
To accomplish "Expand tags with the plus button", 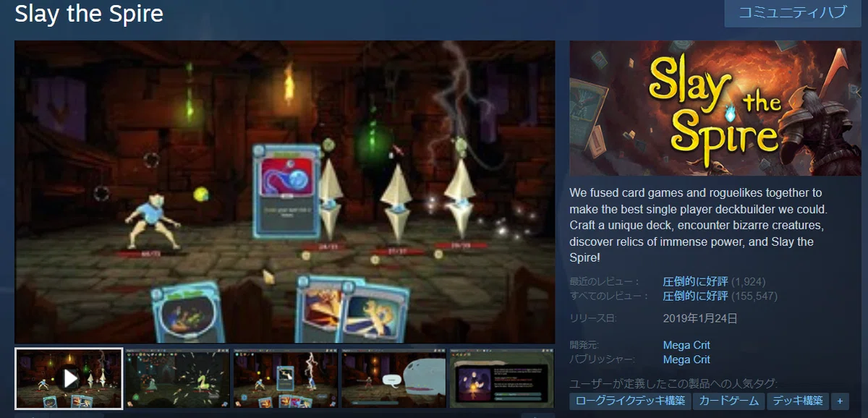I will pos(840,401).
